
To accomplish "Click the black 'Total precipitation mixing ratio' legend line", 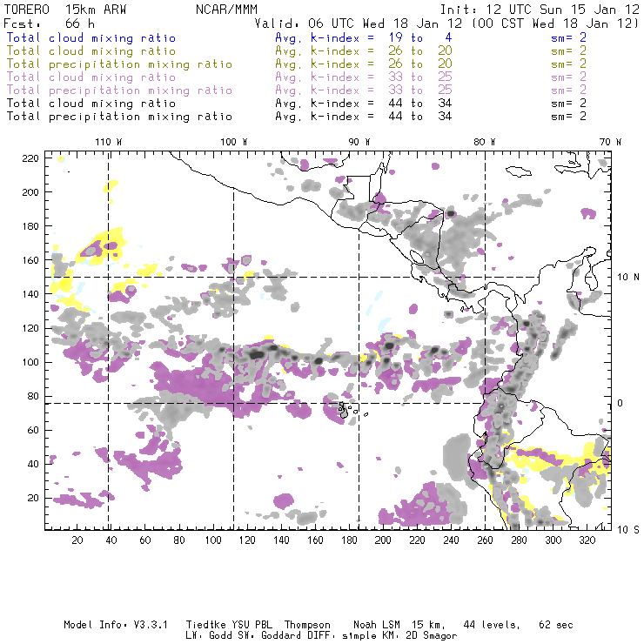I will point(119,117).
